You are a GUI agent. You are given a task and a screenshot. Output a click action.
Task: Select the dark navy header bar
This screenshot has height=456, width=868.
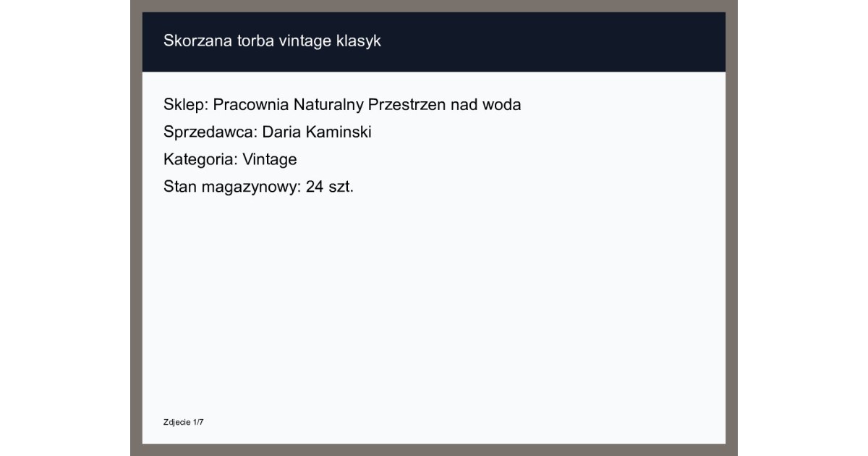click(x=434, y=42)
